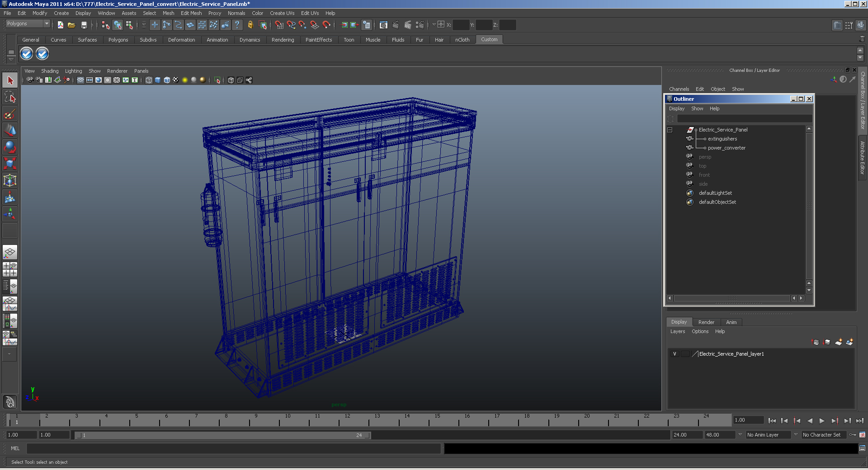This screenshot has width=868, height=470.
Task: Toggle wireframe display in viewport toolbar
Action: pyautogui.click(x=149, y=80)
